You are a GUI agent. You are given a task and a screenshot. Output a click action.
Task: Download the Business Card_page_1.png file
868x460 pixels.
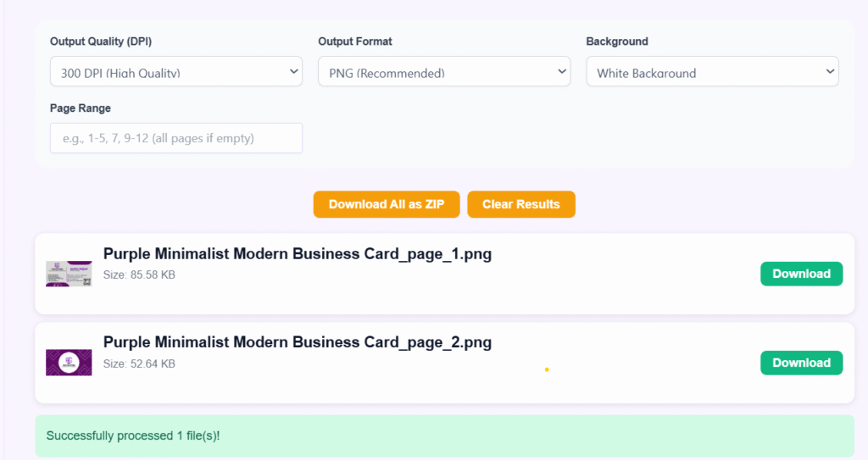[x=801, y=274]
